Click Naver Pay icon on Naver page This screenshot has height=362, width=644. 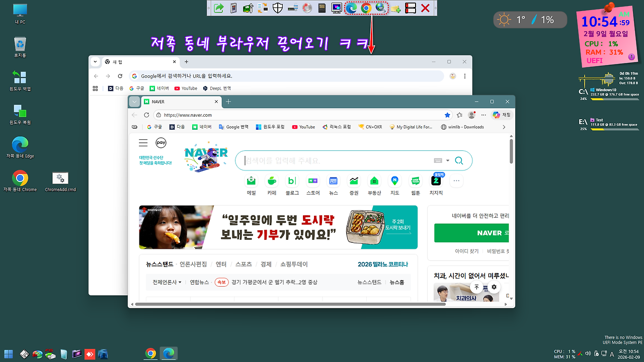(x=161, y=143)
